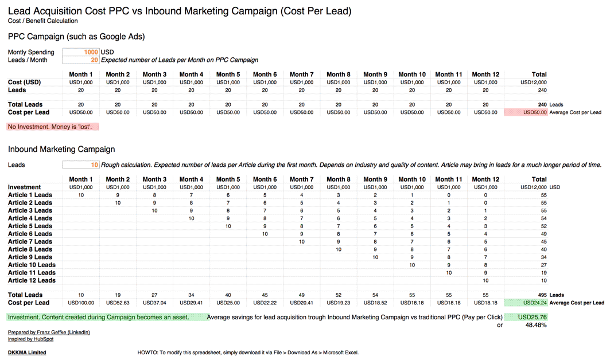Select the 'Average savings for lead acquisition' description
This screenshot has height=364, width=614.
(x=355, y=317)
